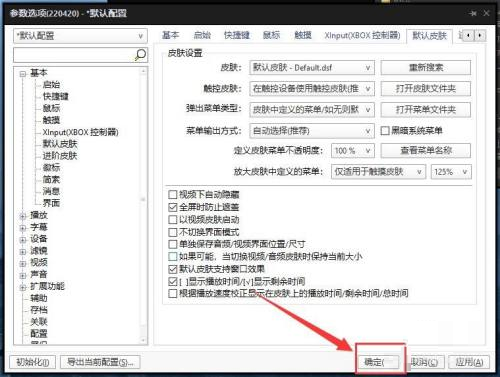Expand the 设备 tree node
This screenshot has width=500, height=377.
click(x=23, y=240)
